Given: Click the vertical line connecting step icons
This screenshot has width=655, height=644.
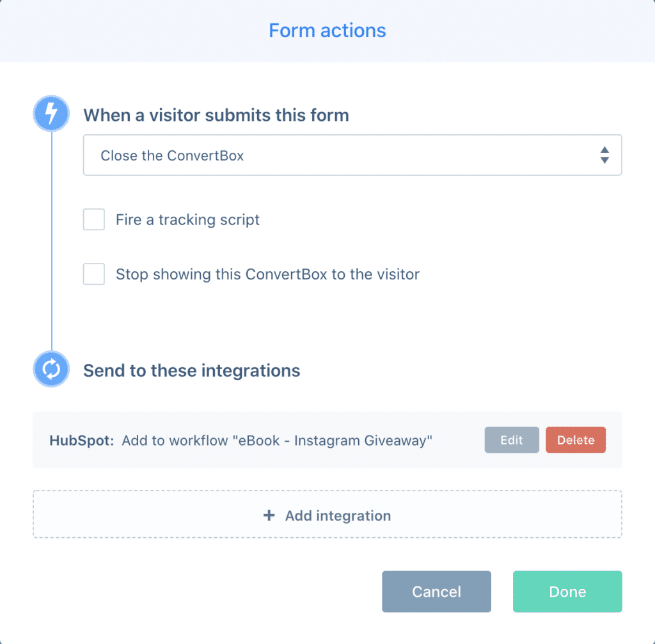Looking at the screenshot, I should coord(52,241).
